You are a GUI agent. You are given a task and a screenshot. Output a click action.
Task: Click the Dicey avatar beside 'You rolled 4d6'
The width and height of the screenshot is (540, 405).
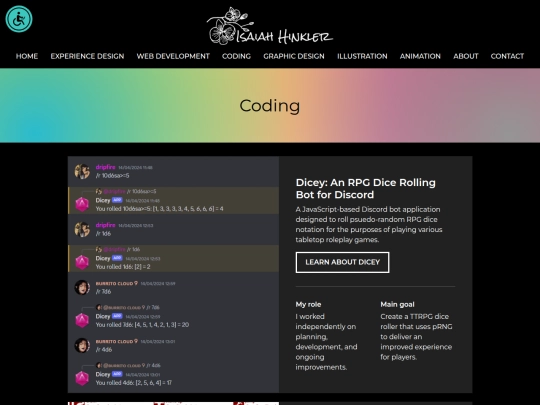82,378
